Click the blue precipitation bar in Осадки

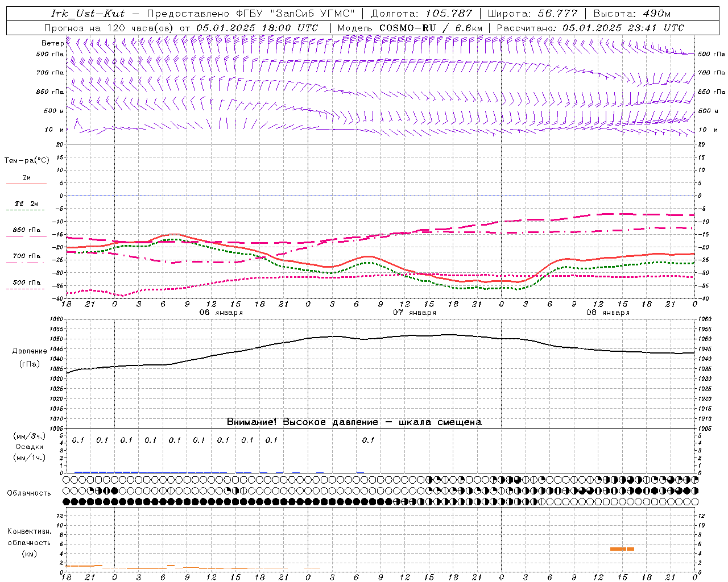tap(106, 472)
